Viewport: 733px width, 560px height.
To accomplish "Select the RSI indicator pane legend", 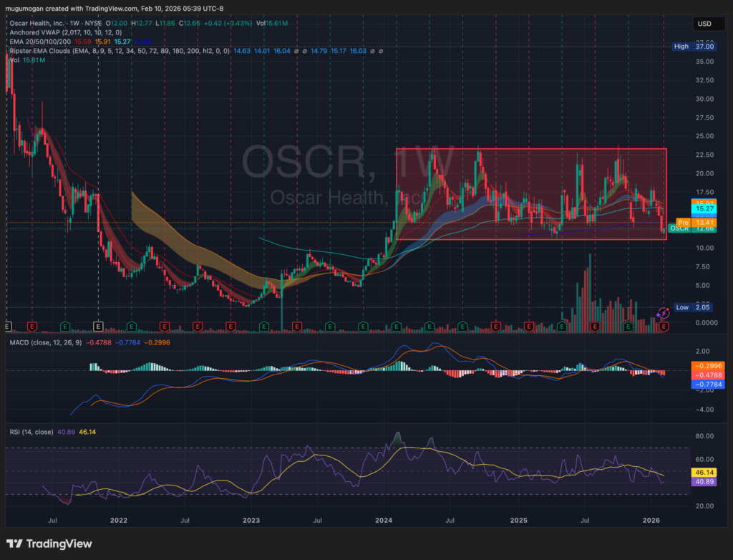I will coord(31,432).
